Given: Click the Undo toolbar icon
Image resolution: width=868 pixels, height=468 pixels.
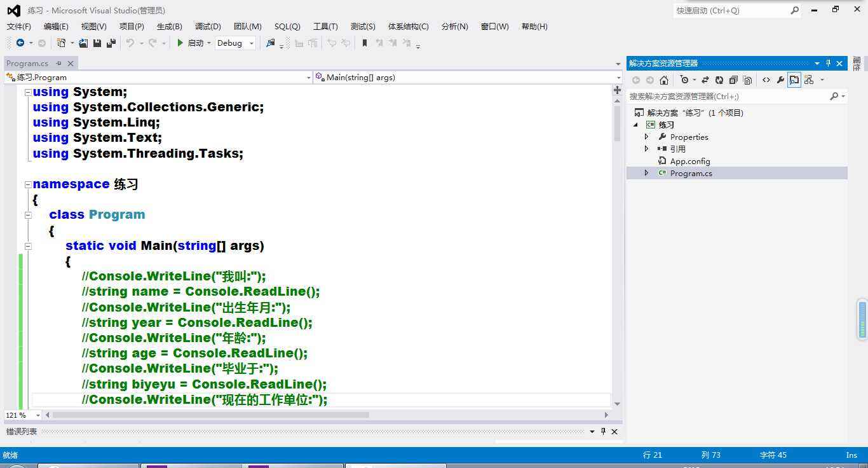Looking at the screenshot, I should [130, 43].
